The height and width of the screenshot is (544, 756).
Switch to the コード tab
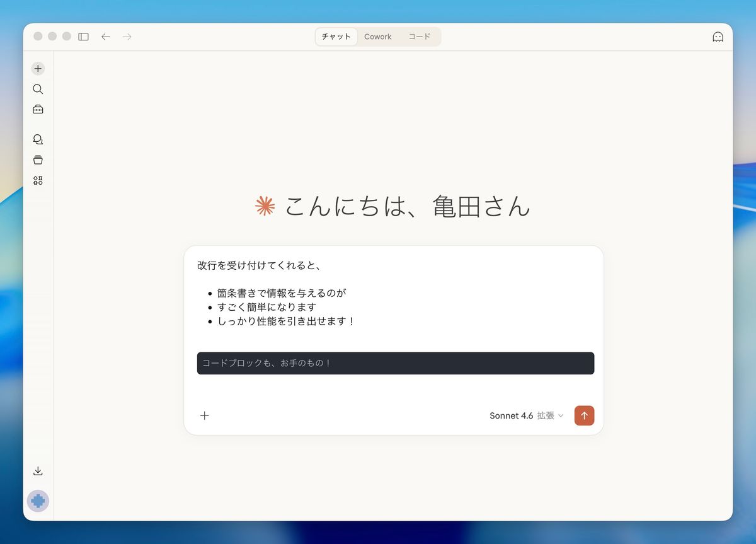click(419, 37)
